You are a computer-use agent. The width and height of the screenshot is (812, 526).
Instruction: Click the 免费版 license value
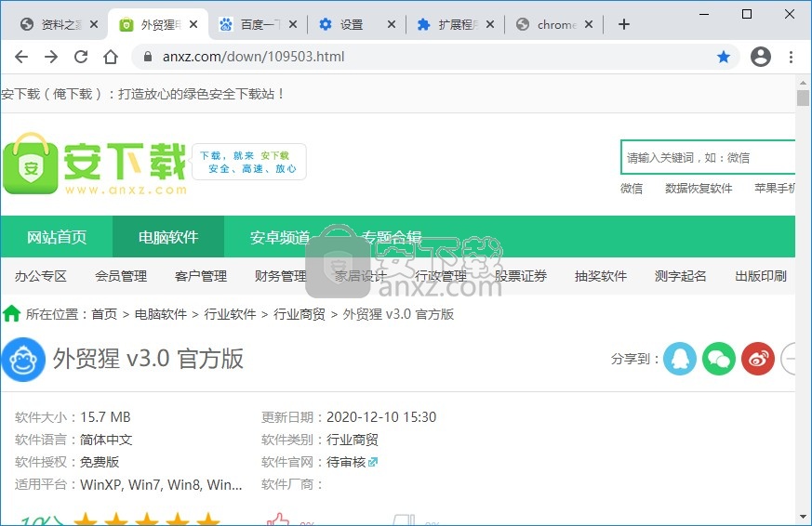point(100,462)
